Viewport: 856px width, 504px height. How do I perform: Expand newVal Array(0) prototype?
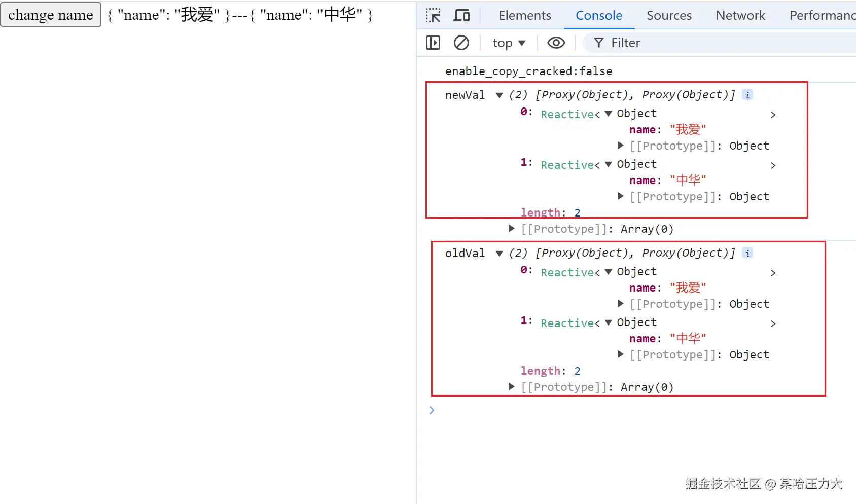512,229
